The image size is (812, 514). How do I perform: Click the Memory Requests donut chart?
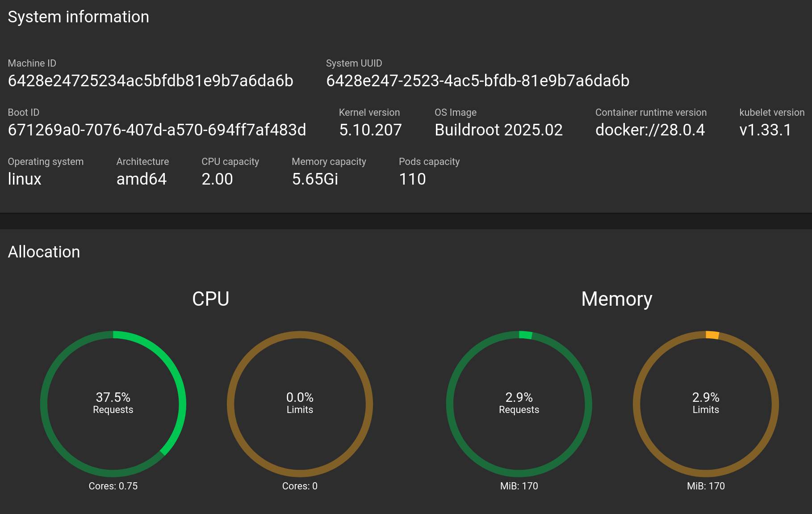[x=519, y=403]
